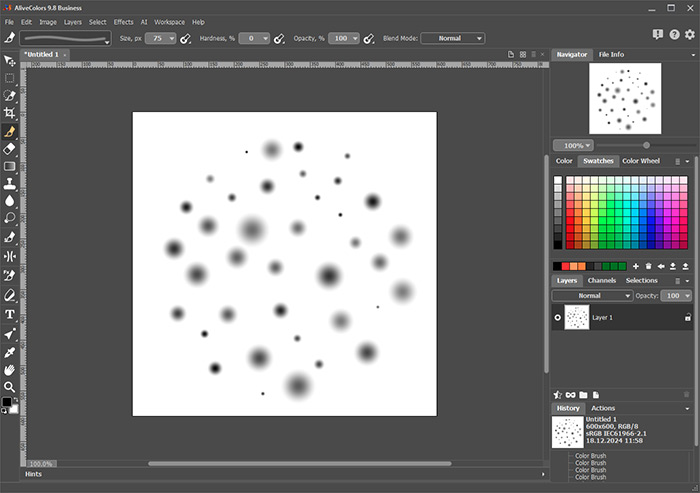Adjust the Navigator zoom slider handle
700x493 pixels.
[646, 145]
